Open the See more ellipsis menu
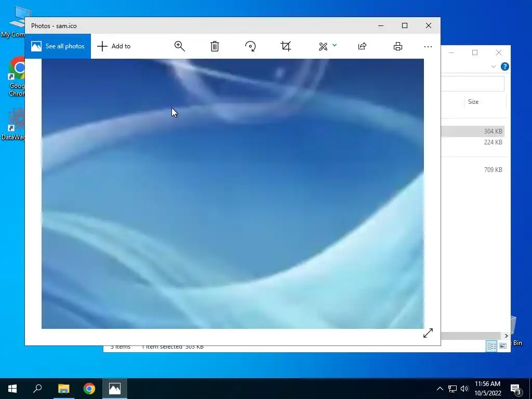The width and height of the screenshot is (532, 399). click(x=428, y=46)
